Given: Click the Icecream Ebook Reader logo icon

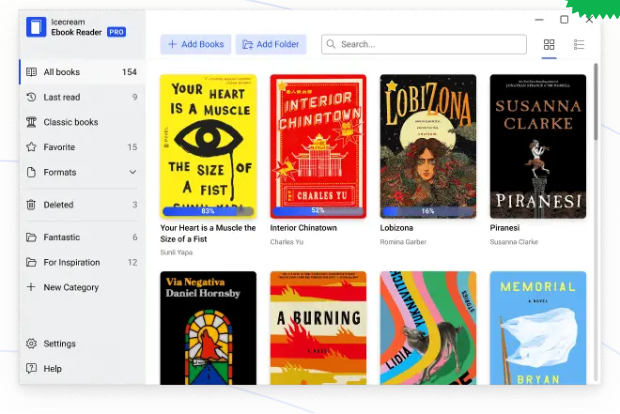Looking at the screenshot, I should click(x=36, y=27).
